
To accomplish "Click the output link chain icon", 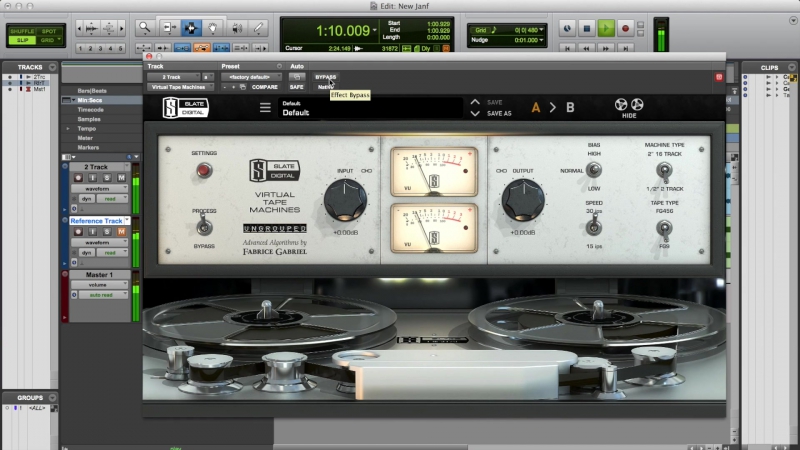I will point(501,171).
